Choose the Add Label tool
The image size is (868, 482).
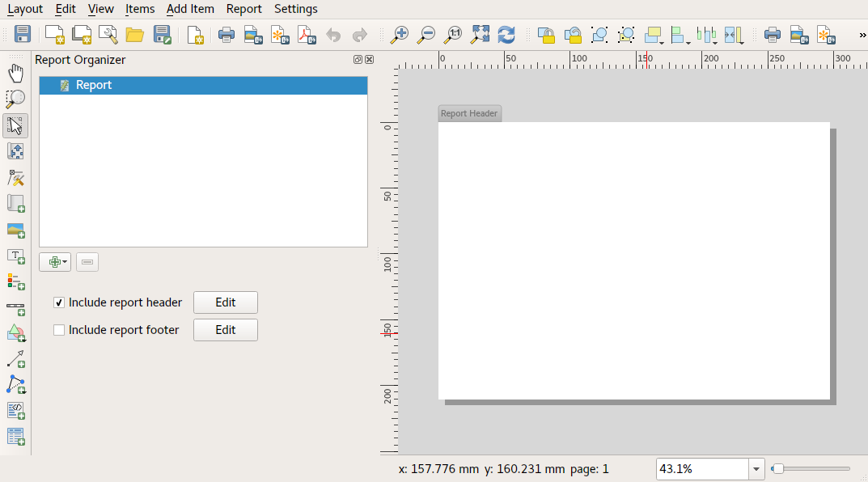[x=15, y=256]
